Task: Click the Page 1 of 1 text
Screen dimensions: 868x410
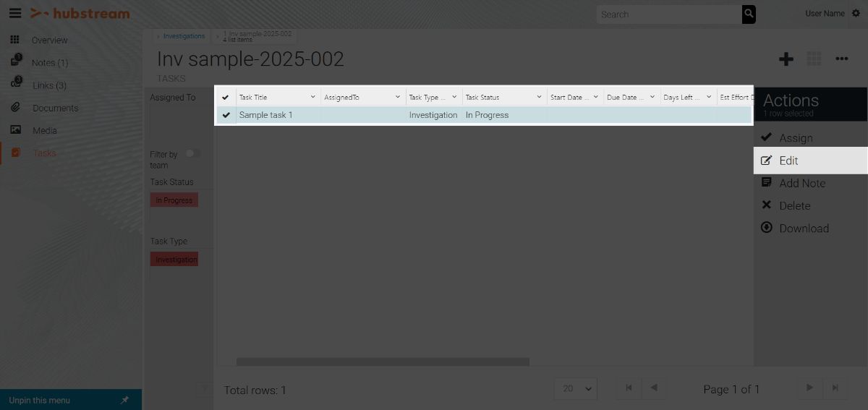Action: (731, 389)
